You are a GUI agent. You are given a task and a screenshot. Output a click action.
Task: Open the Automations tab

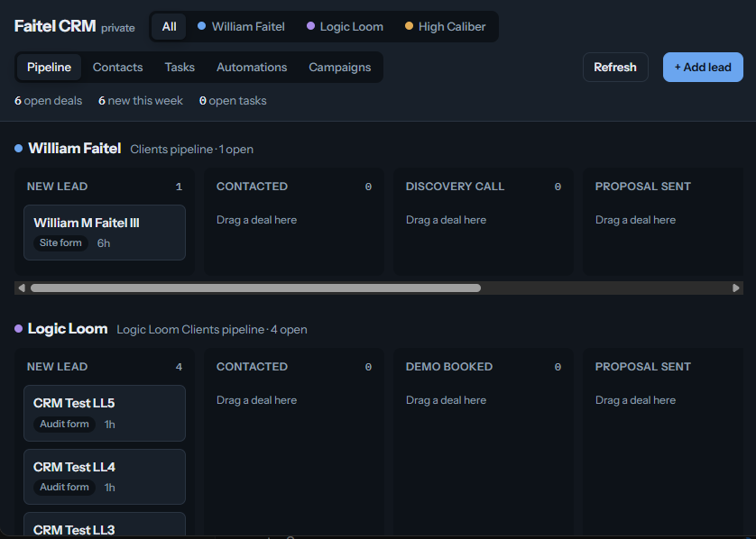point(252,67)
